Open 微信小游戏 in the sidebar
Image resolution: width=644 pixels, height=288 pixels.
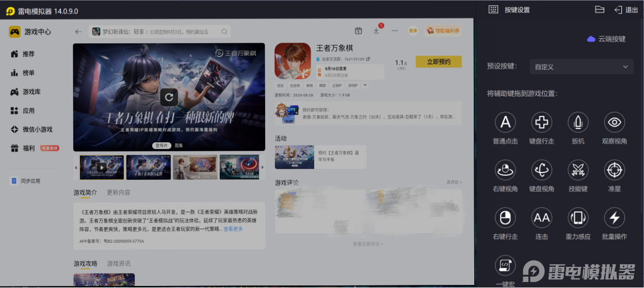(x=32, y=129)
